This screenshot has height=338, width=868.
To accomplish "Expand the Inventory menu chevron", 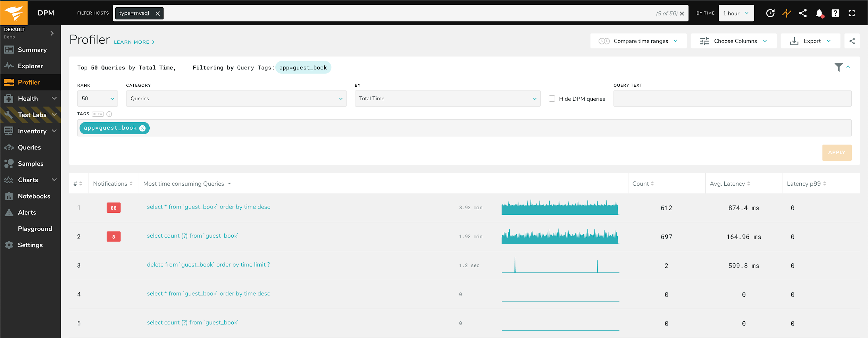I will pos(54,131).
